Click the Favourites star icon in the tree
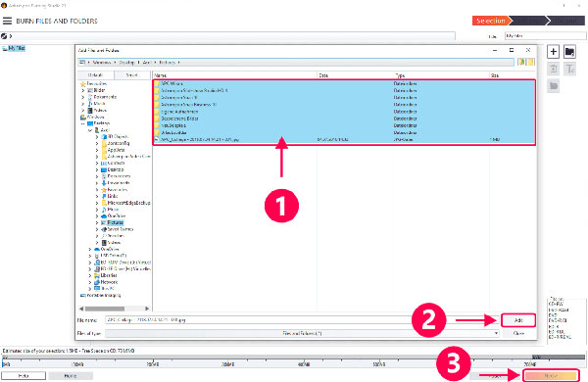 pyautogui.click(x=83, y=84)
